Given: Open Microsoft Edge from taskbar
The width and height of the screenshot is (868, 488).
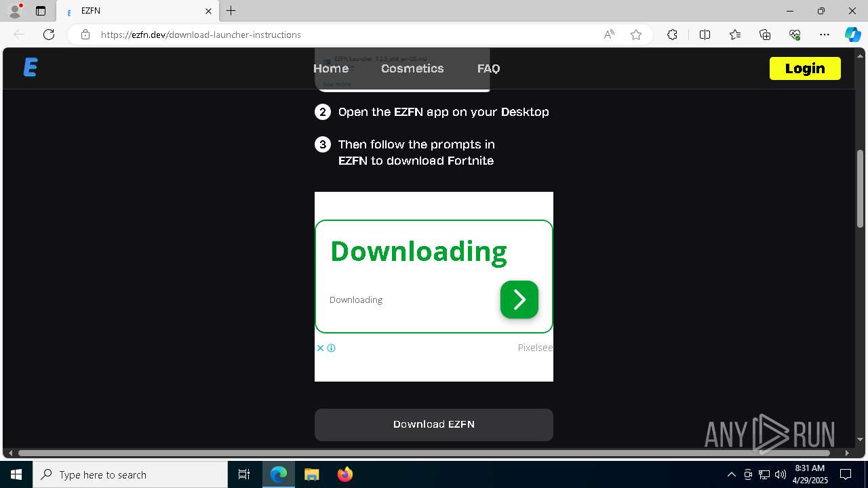Looking at the screenshot, I should (279, 474).
